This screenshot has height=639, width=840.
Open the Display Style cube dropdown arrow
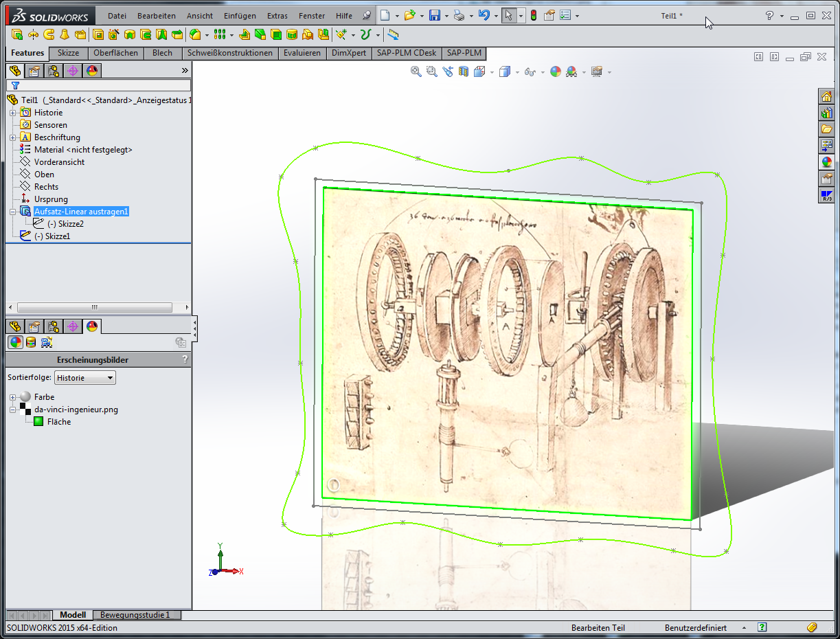coord(517,72)
